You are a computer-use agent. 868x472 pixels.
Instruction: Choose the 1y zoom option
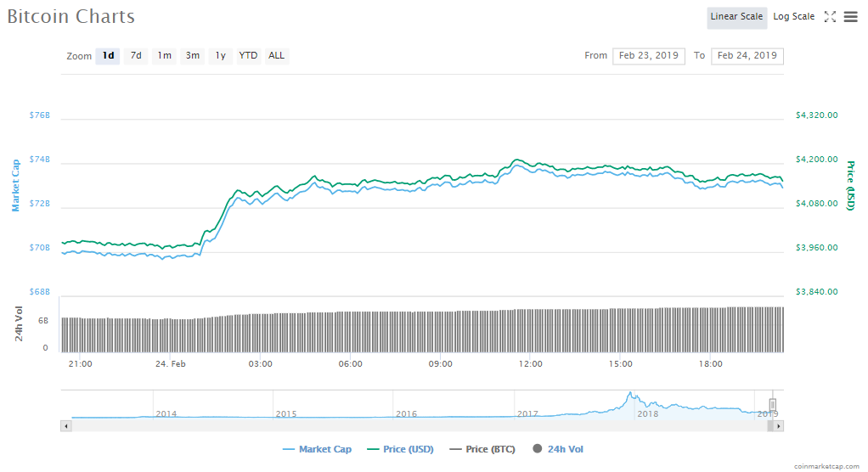[220, 56]
